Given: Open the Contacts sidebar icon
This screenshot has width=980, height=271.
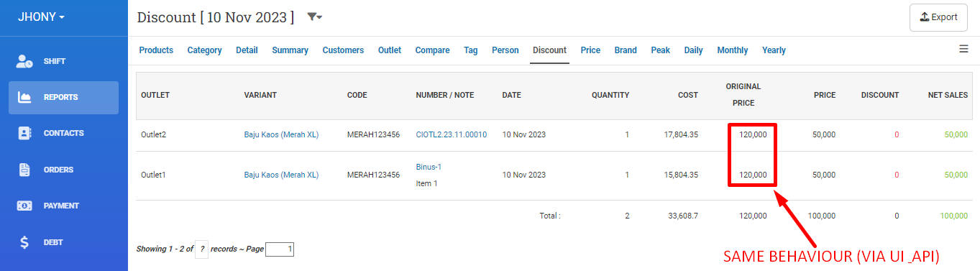Looking at the screenshot, I should tap(24, 133).
